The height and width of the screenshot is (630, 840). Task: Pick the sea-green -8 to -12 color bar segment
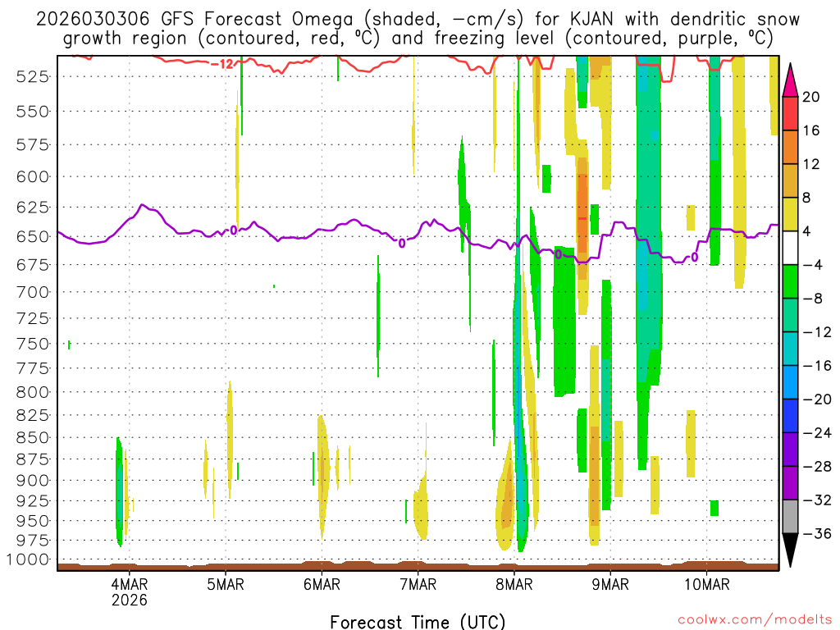[x=790, y=315]
